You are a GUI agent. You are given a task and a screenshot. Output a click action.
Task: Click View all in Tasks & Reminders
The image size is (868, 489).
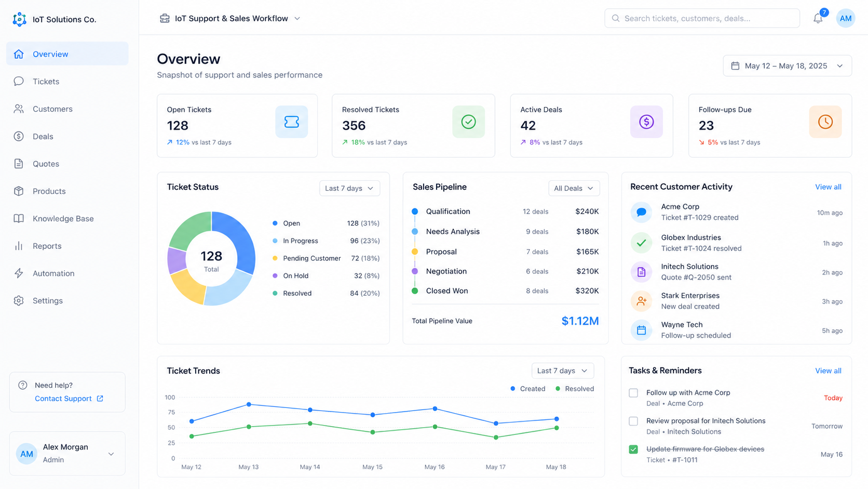point(828,371)
